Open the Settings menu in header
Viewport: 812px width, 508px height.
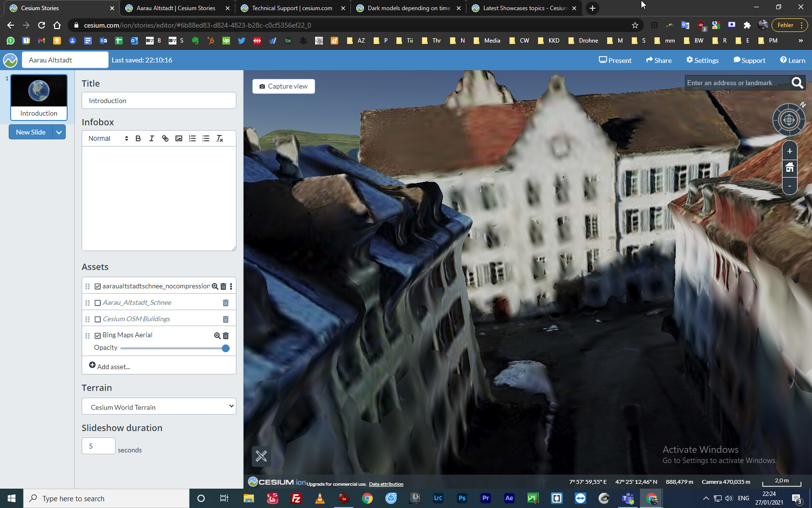click(x=702, y=60)
